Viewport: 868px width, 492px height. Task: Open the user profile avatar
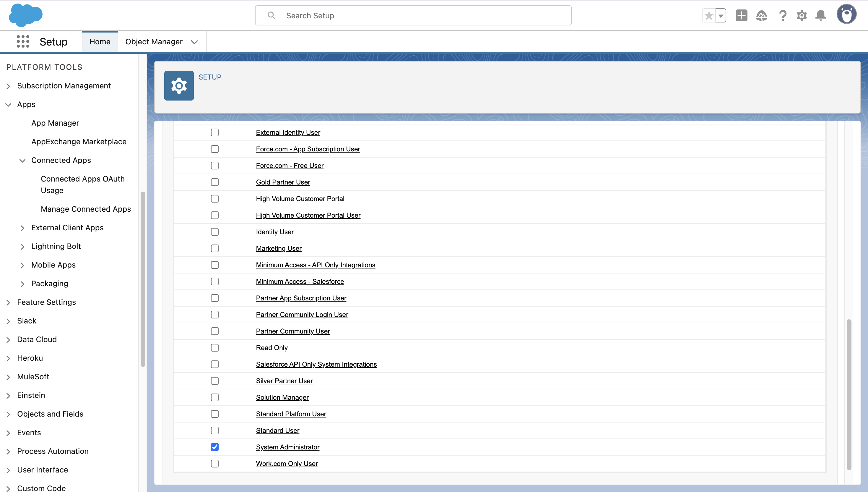point(846,14)
